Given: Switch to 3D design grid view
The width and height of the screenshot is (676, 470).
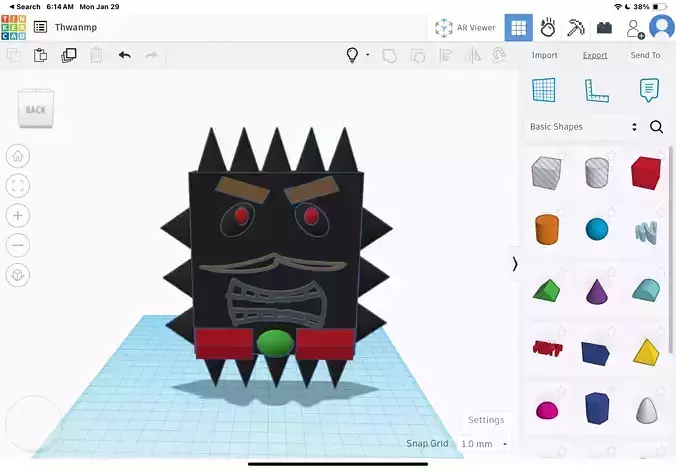Looking at the screenshot, I should pyautogui.click(x=518, y=28).
